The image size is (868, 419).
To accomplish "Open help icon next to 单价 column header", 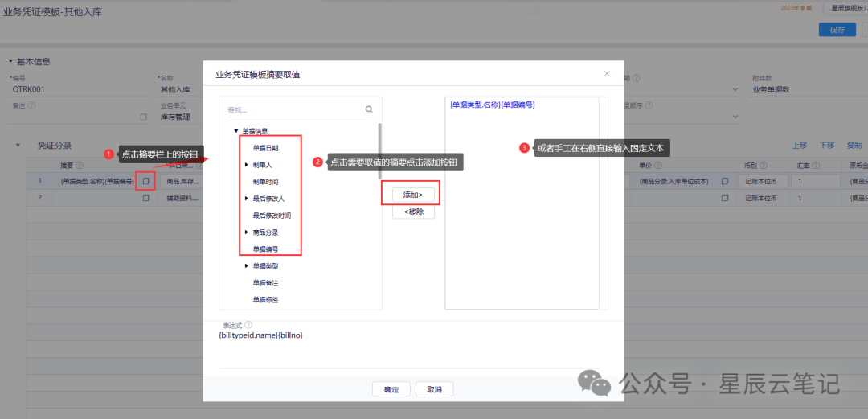I will [660, 165].
